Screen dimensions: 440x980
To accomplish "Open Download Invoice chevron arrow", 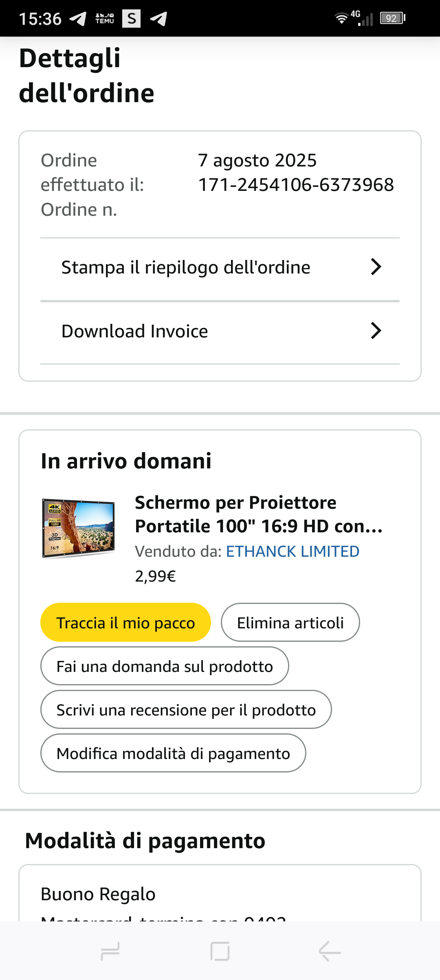I will [376, 331].
